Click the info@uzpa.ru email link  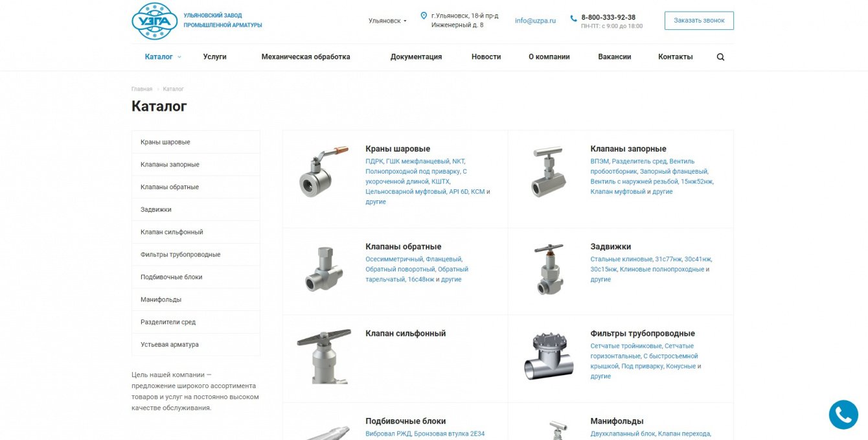point(535,21)
